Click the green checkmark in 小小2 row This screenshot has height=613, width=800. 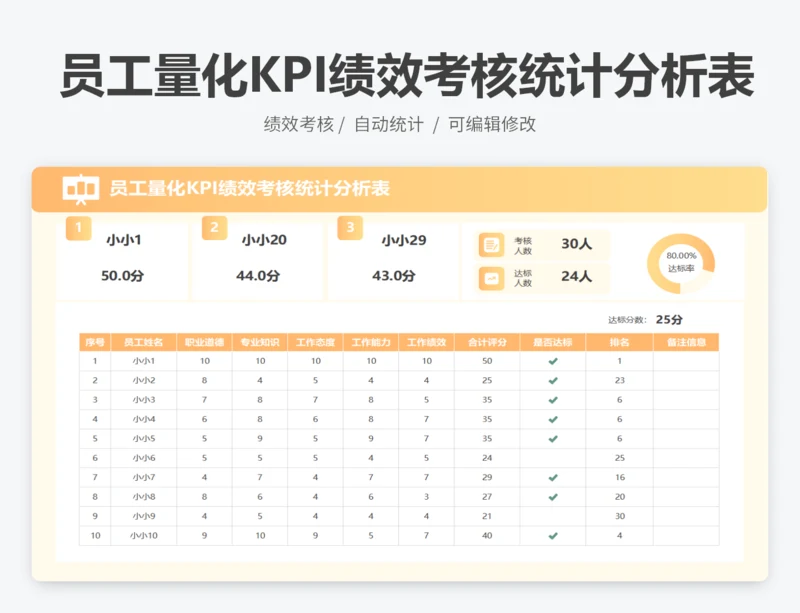553,381
